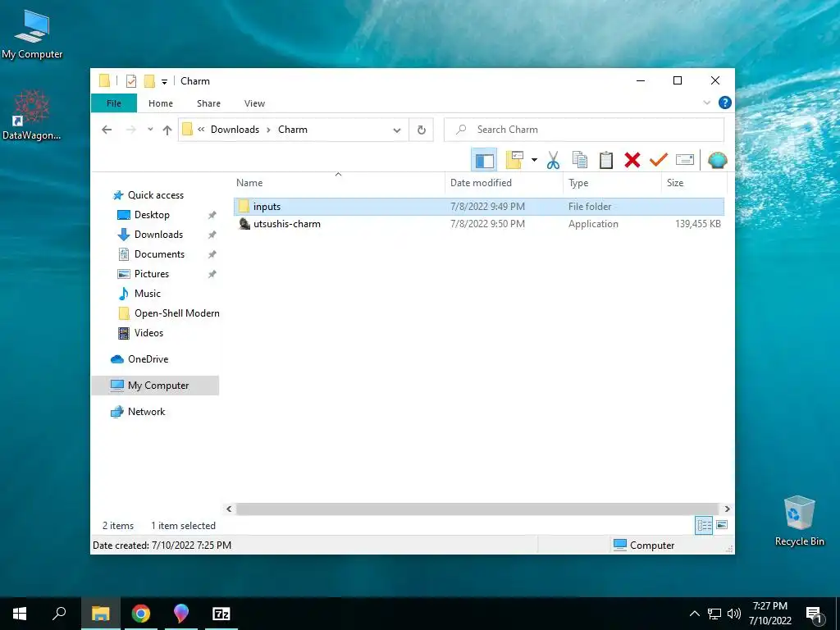The height and width of the screenshot is (630, 840).
Task: Open Music in the navigation pane
Action: point(148,294)
